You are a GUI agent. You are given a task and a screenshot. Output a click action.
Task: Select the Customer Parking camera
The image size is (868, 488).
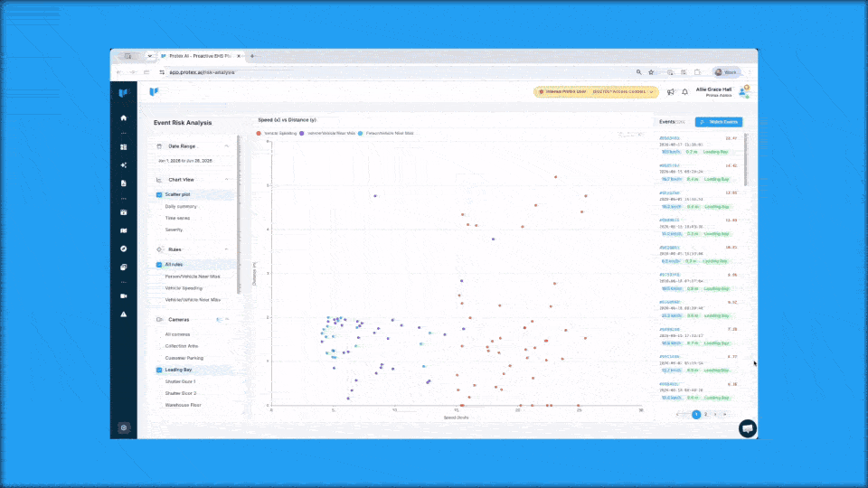[184, 358]
